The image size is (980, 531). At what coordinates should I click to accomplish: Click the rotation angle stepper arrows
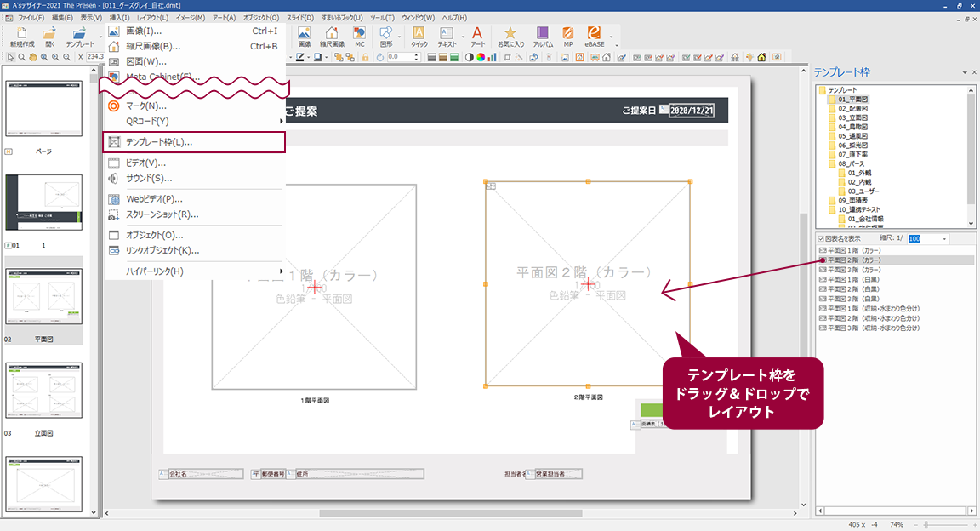(416, 57)
